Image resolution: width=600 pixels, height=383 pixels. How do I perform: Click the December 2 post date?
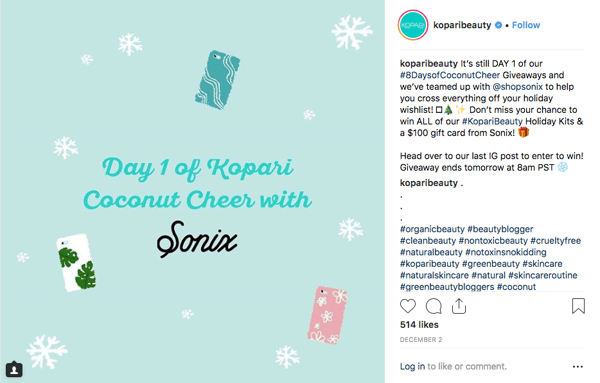pos(421,339)
